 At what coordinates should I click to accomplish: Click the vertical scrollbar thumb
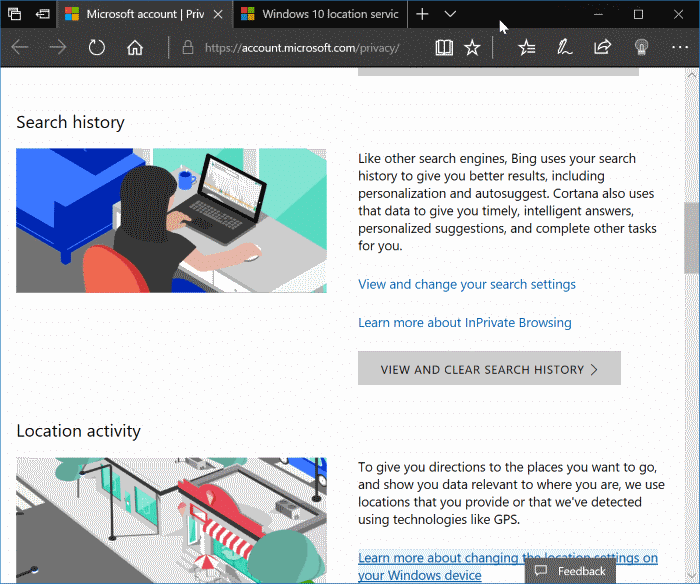692,238
